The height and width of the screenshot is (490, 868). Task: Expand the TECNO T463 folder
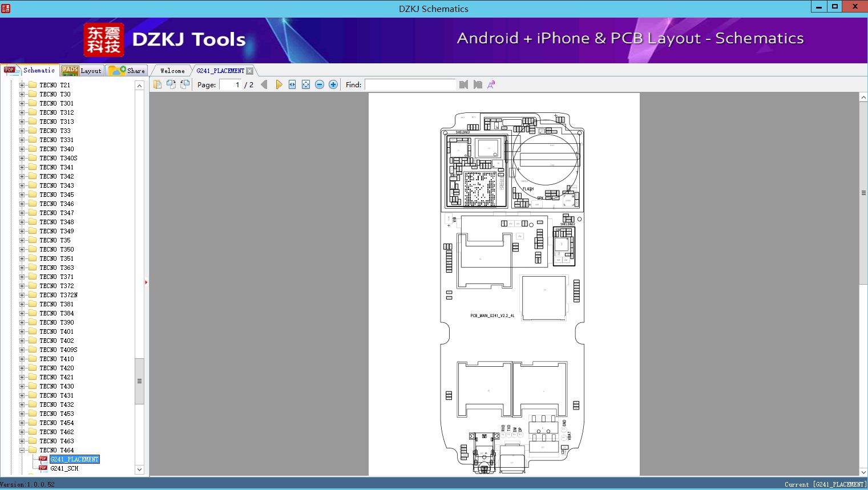pyautogui.click(x=22, y=441)
